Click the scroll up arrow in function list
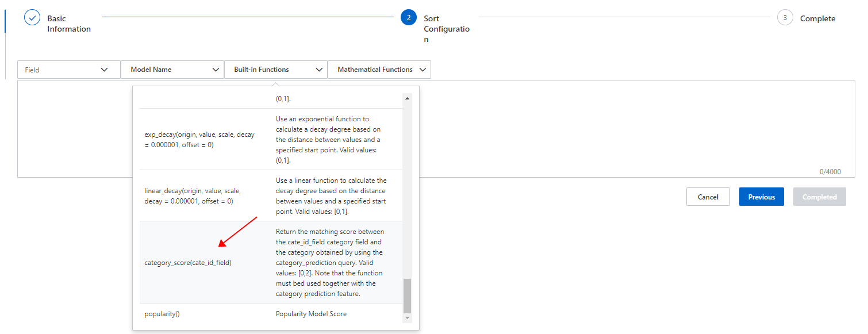Viewport: 868px width, 334px height. (x=408, y=98)
